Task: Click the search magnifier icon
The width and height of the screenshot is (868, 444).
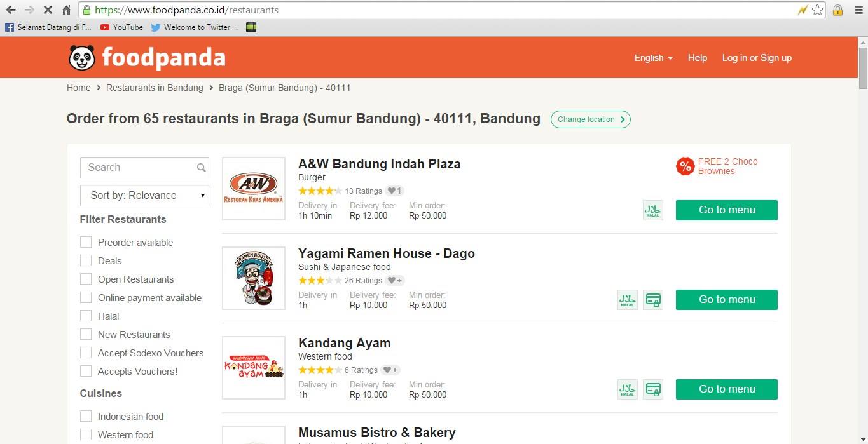Action: [x=202, y=168]
